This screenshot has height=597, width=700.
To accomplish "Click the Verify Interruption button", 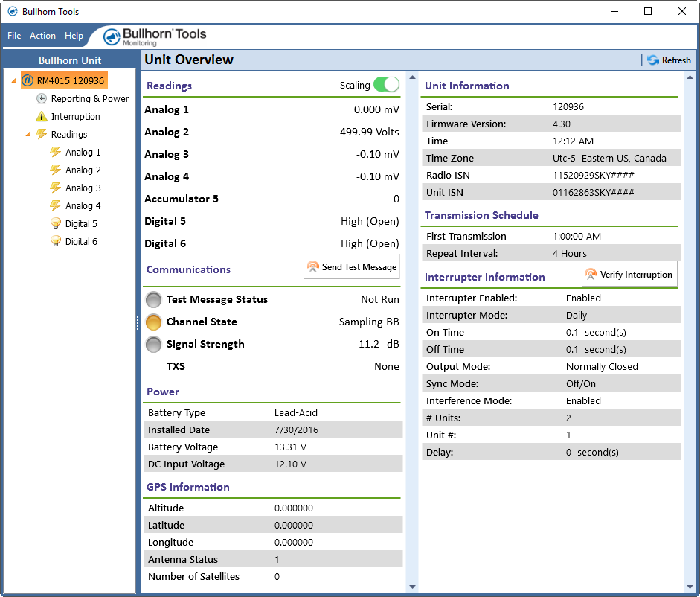I will point(630,275).
